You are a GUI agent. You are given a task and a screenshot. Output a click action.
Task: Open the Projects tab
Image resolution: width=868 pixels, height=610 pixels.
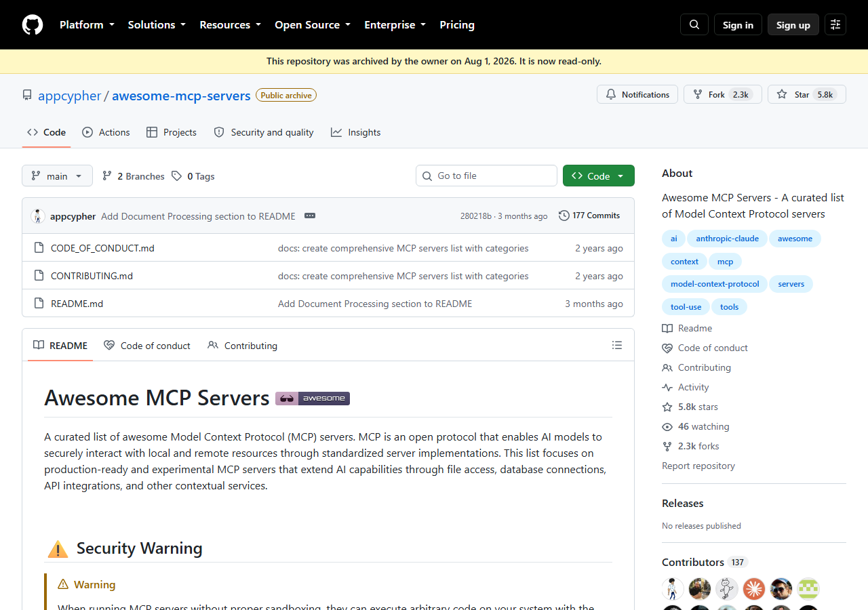[x=172, y=132]
